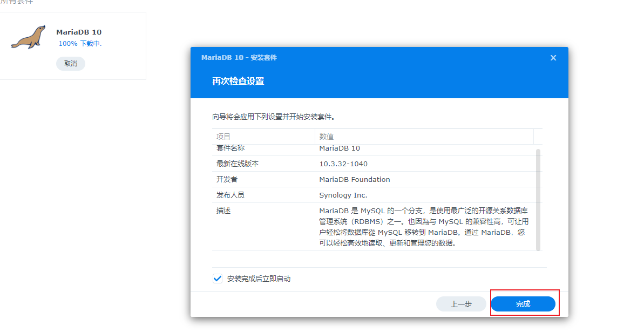The image size is (644, 332).
Task: Click the 再次检查设置 dialog heading
Action: tap(238, 82)
